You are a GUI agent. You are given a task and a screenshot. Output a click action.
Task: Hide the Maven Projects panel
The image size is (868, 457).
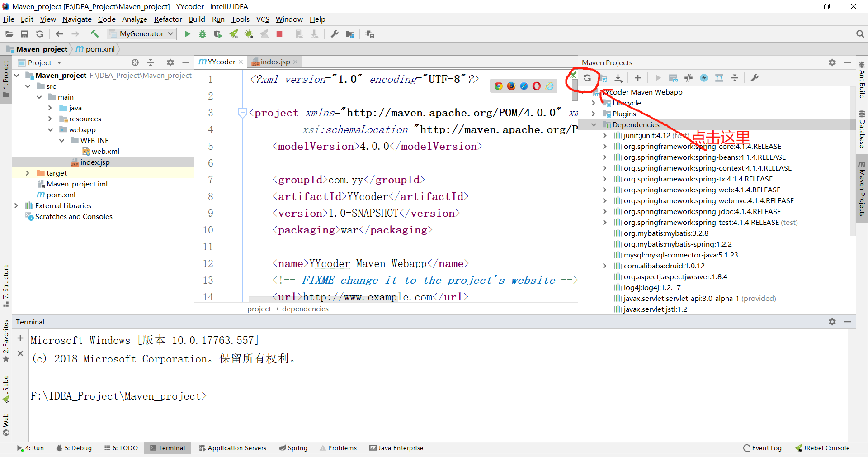[848, 62]
